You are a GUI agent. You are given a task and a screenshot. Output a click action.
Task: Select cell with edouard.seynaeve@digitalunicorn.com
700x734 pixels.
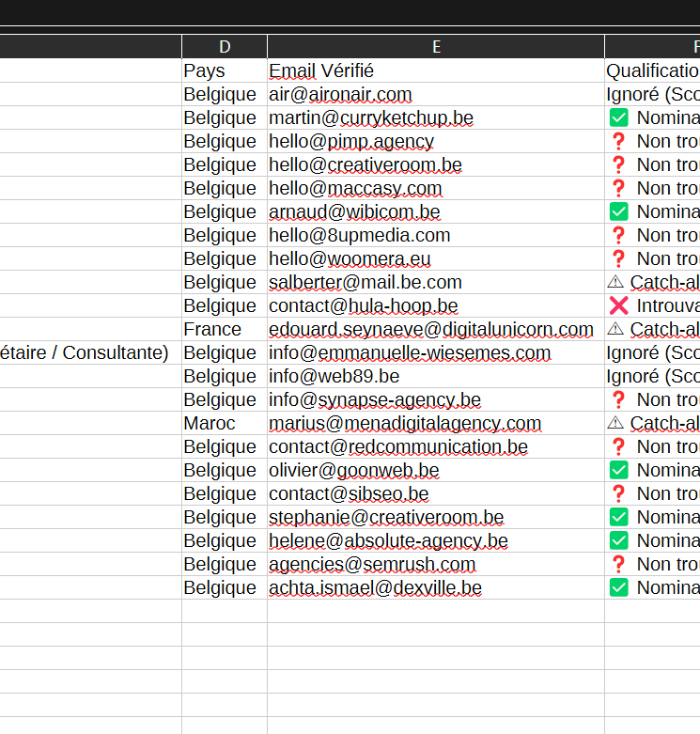click(x=436, y=329)
